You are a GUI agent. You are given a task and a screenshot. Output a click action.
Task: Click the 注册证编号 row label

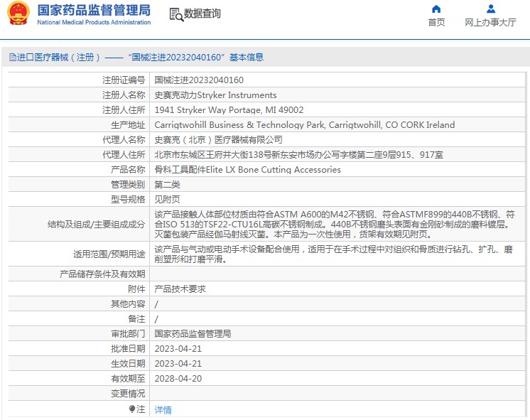tap(124, 80)
